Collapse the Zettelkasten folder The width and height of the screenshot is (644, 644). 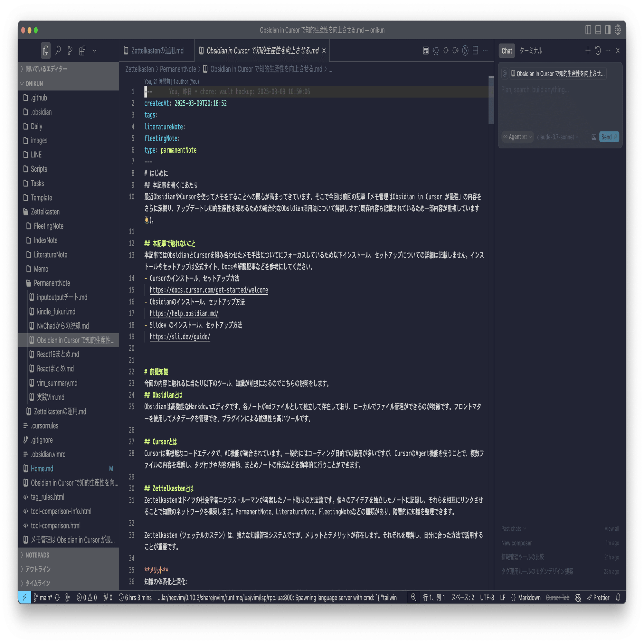click(x=68, y=212)
